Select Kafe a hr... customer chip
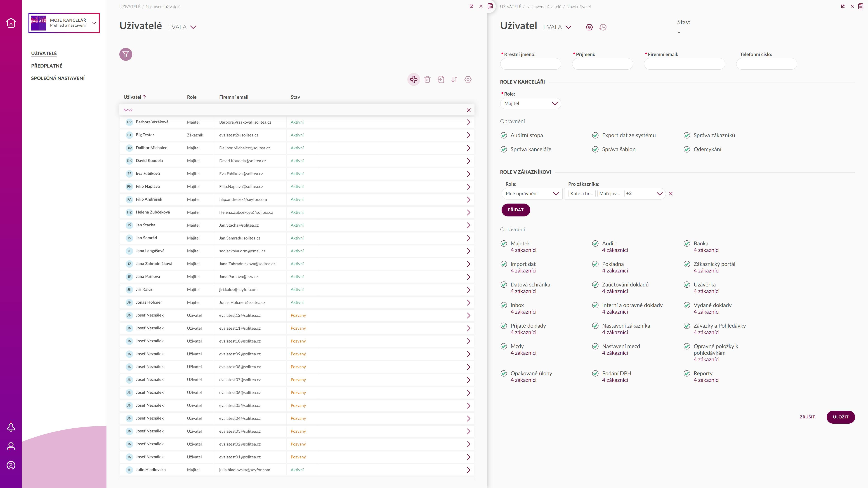 [x=582, y=194]
